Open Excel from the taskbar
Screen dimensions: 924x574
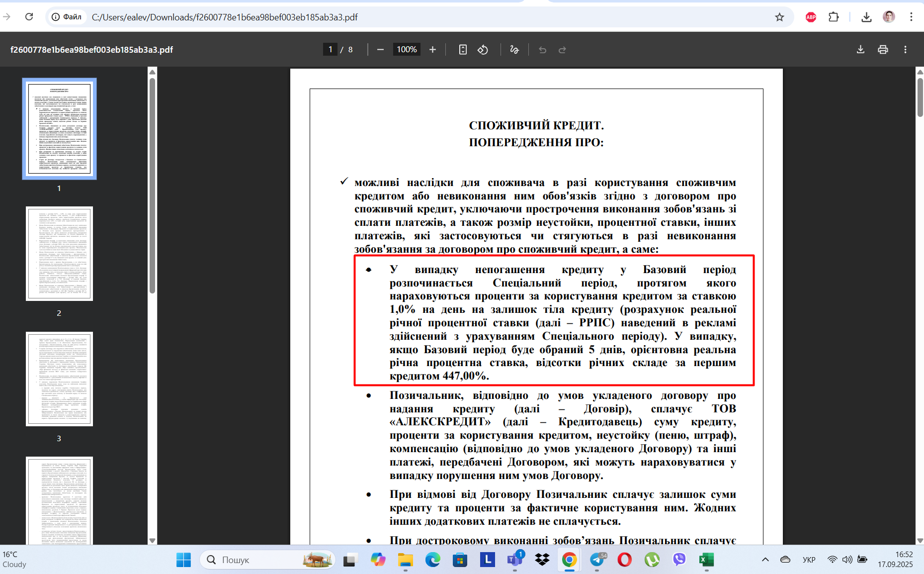tap(707, 560)
